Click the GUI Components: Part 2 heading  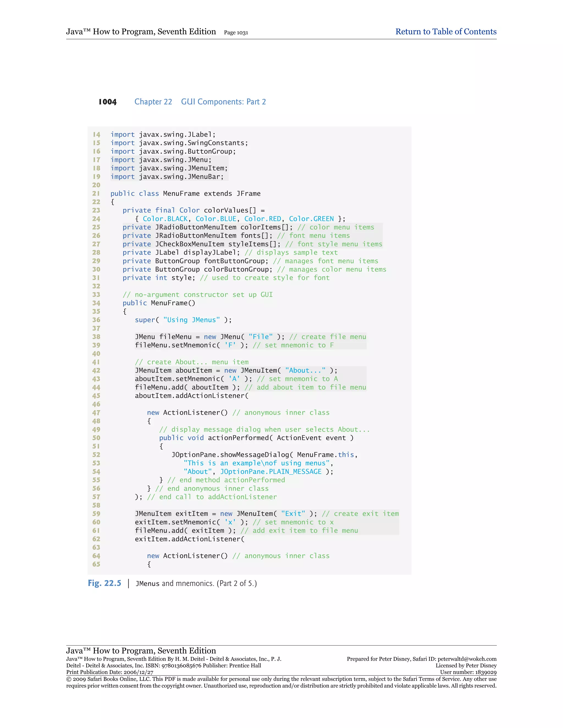pos(223,102)
